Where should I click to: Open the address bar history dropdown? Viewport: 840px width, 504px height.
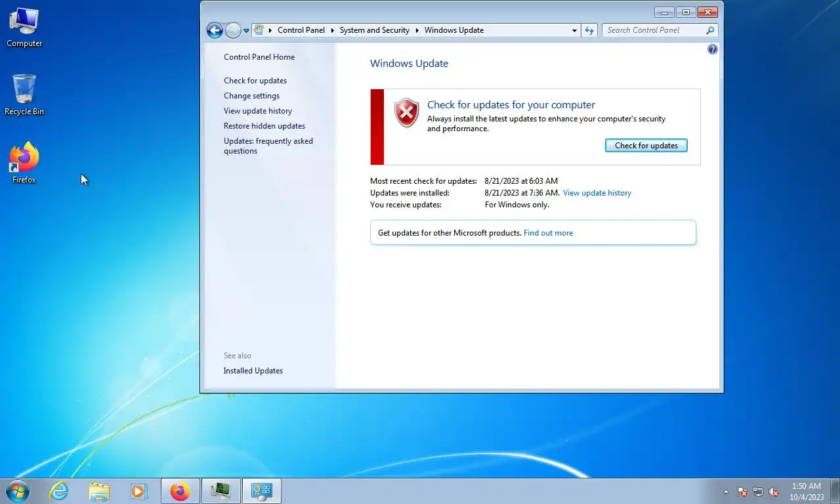coord(574,30)
